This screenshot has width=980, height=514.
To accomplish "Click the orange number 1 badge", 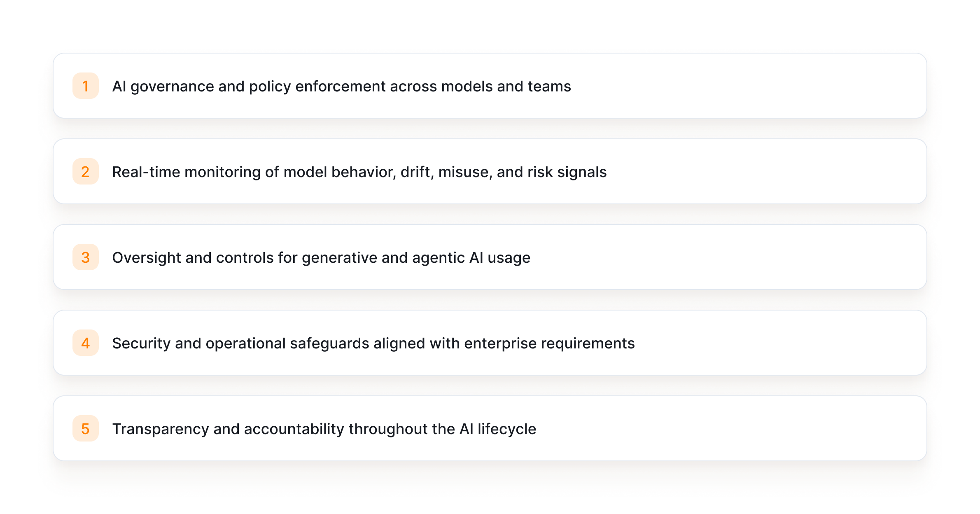I will (85, 86).
